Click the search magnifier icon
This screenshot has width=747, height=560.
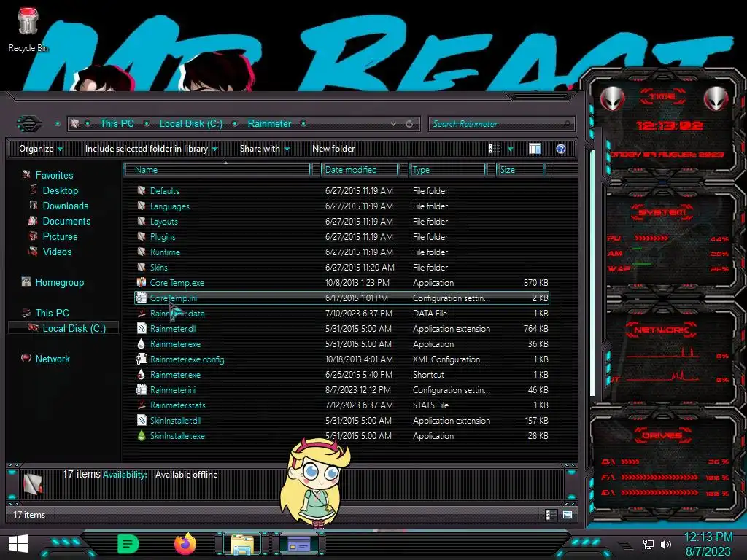pyautogui.click(x=566, y=124)
